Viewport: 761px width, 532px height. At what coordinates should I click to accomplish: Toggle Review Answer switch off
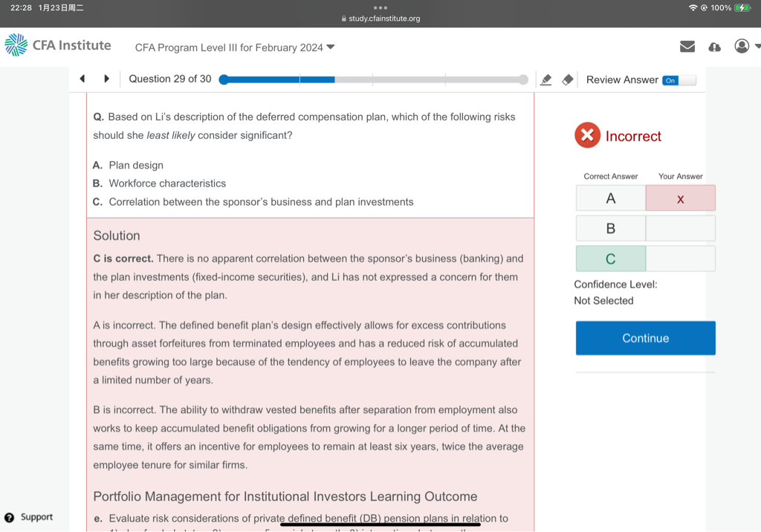coord(679,80)
